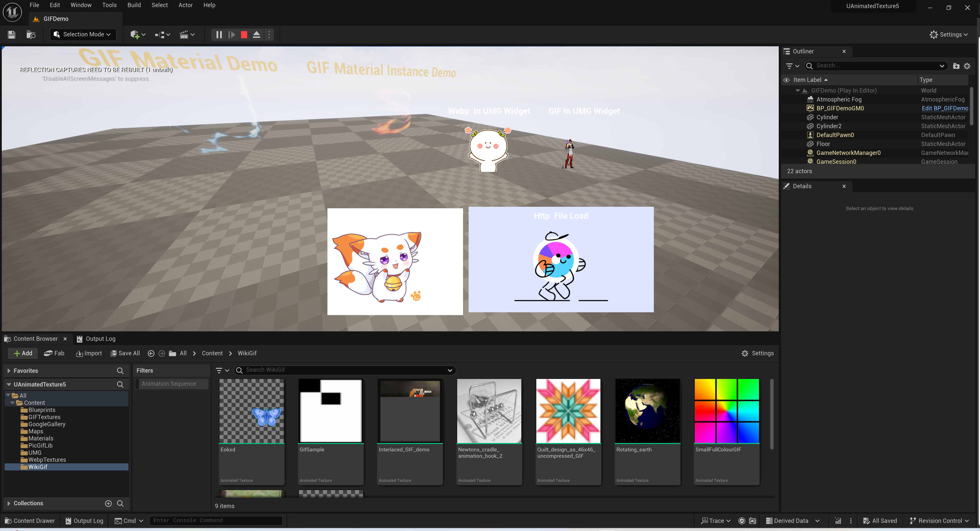Image resolution: width=980 pixels, height=531 pixels.
Task: Advance a single frame
Action: 231,35
